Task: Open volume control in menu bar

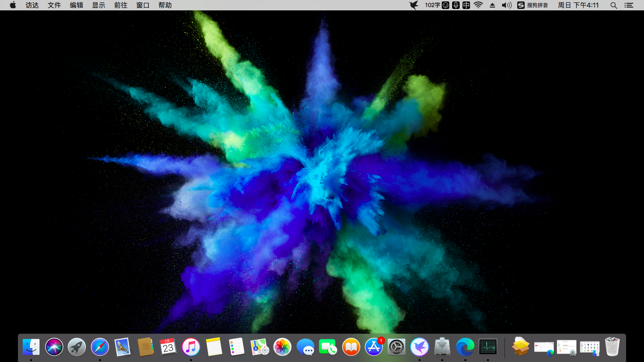Action: coord(507,5)
